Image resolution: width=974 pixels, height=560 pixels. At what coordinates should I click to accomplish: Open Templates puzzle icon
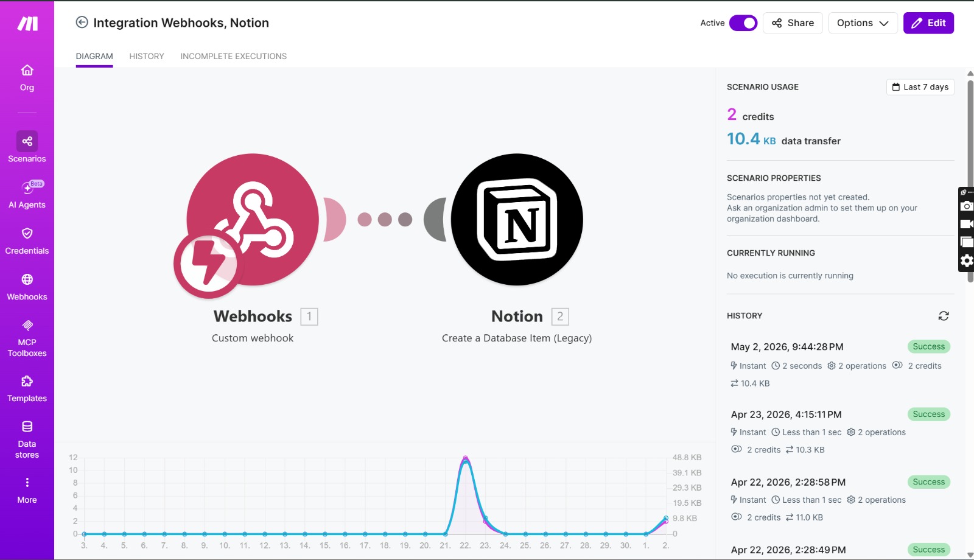coord(27,382)
